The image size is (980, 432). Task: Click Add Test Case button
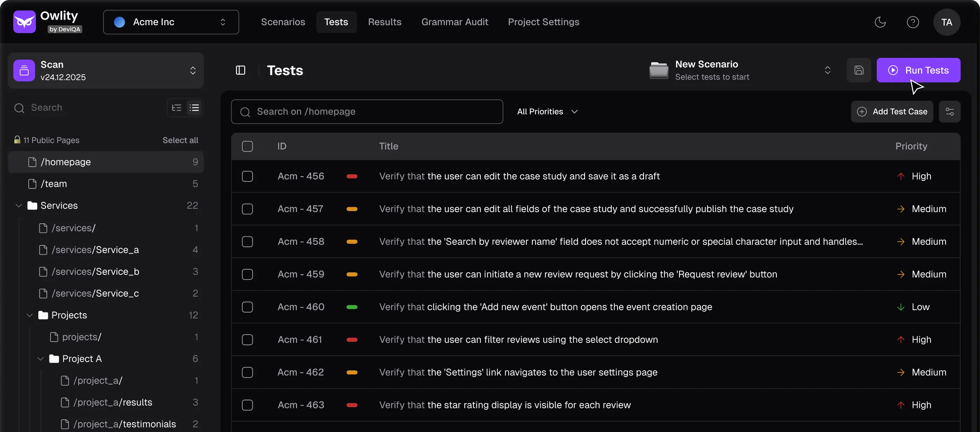click(892, 111)
